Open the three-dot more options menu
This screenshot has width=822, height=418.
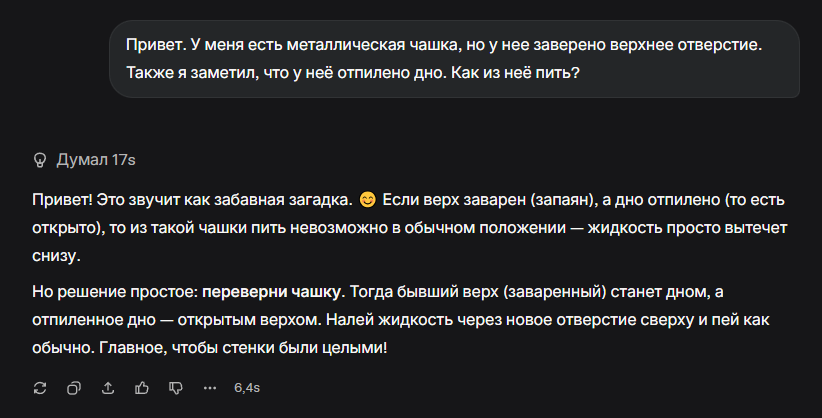click(210, 387)
